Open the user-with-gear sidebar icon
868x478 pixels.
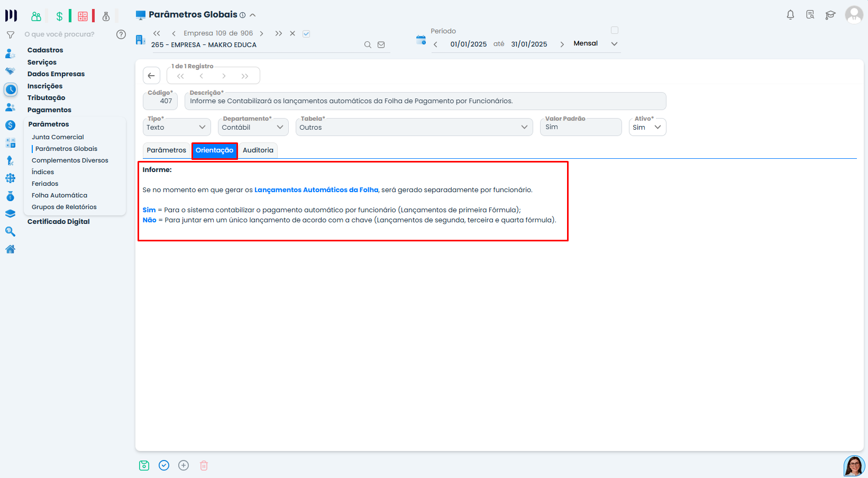click(10, 53)
